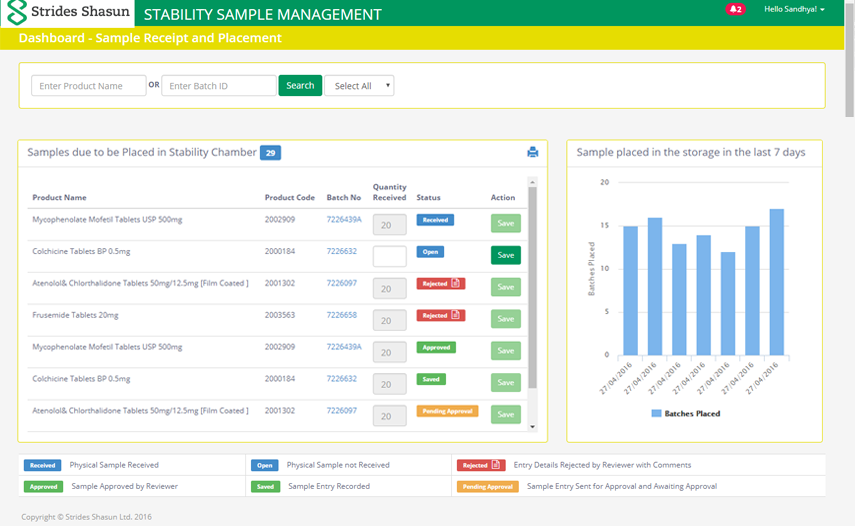Expand the Hello Sandhya user menu
This screenshot has width=855, height=526.
tap(793, 9)
